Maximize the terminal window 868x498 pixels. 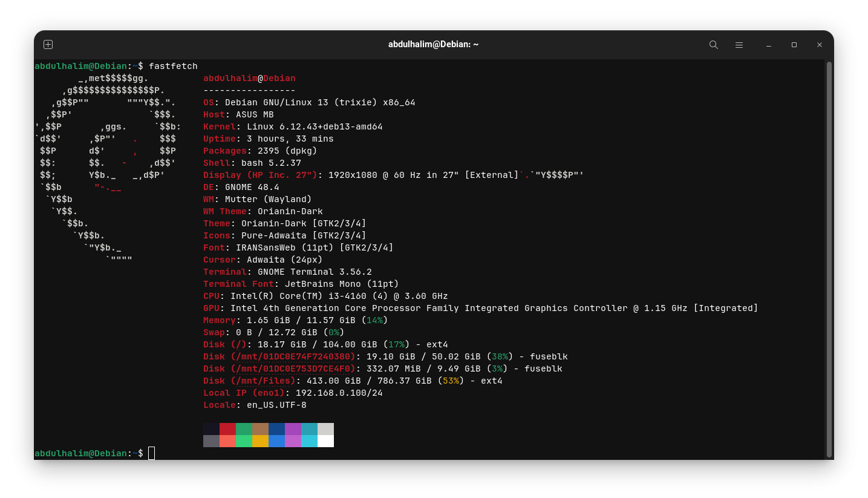(x=794, y=45)
